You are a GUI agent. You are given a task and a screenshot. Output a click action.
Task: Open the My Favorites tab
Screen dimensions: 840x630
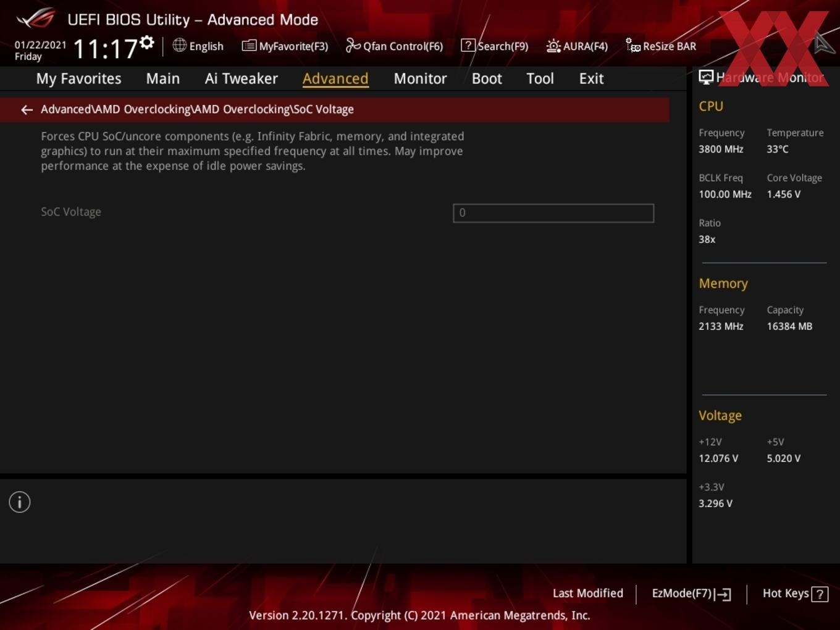[78, 78]
